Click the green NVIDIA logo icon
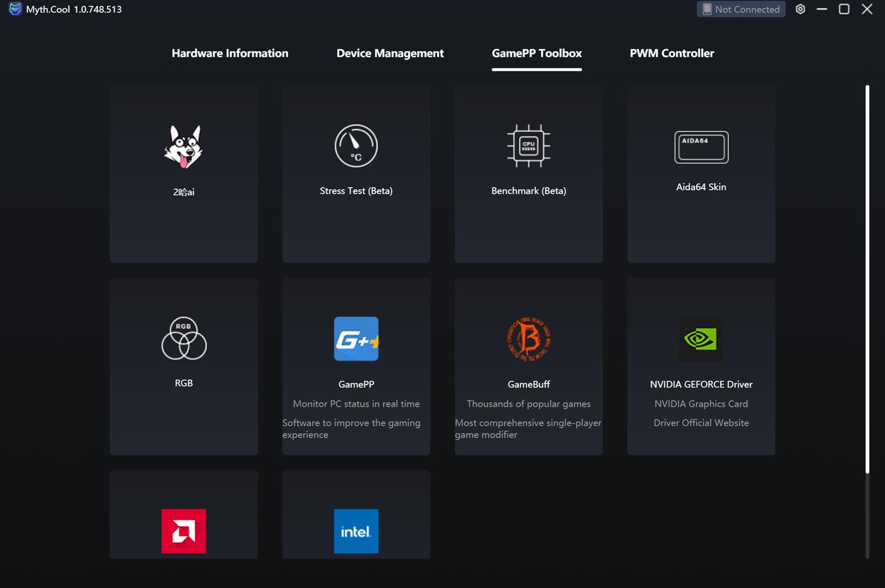885x588 pixels. pyautogui.click(x=701, y=339)
